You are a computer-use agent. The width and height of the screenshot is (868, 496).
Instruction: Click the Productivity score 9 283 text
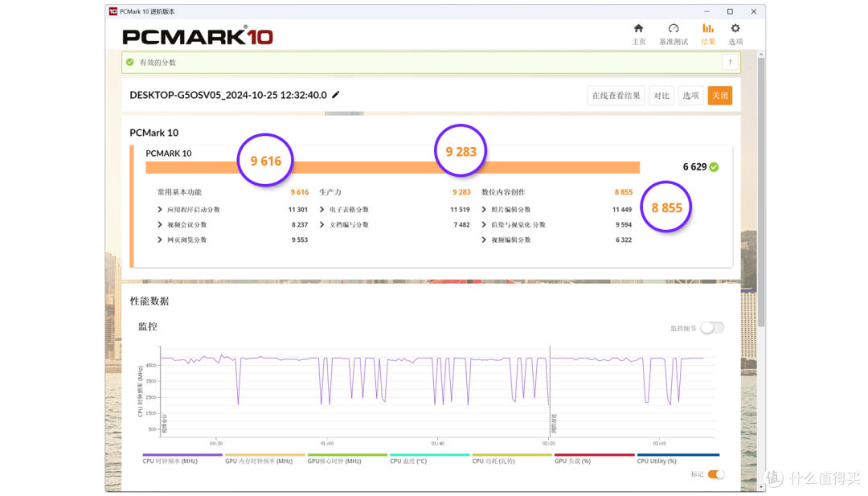coord(461,192)
